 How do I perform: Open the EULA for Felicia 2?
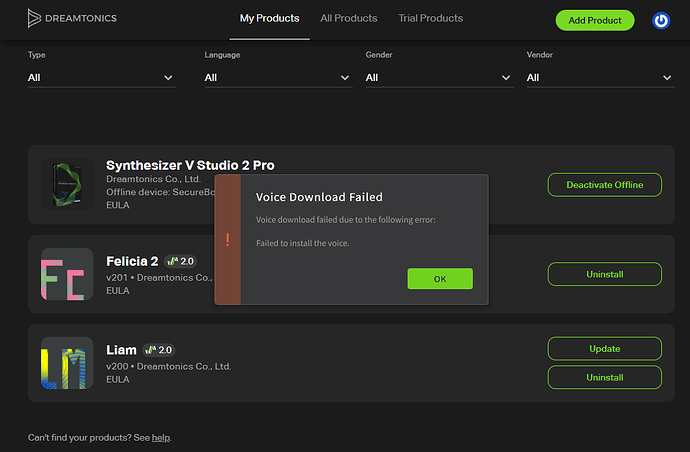[117, 290]
